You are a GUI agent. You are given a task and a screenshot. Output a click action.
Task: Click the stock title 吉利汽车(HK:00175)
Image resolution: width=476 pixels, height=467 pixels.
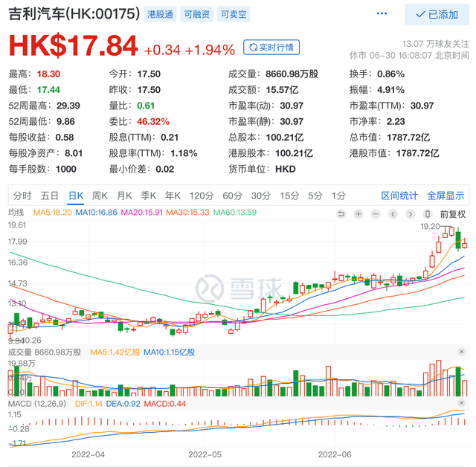point(74,14)
